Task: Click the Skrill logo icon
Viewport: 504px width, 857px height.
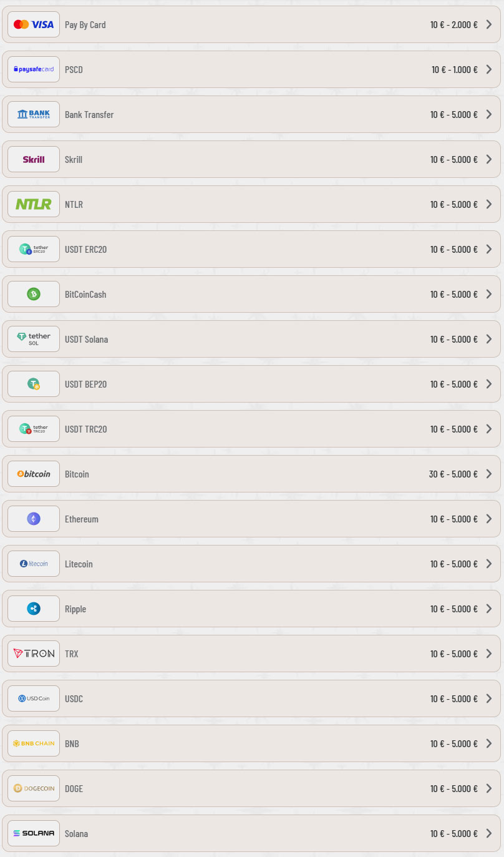Action: 34,159
